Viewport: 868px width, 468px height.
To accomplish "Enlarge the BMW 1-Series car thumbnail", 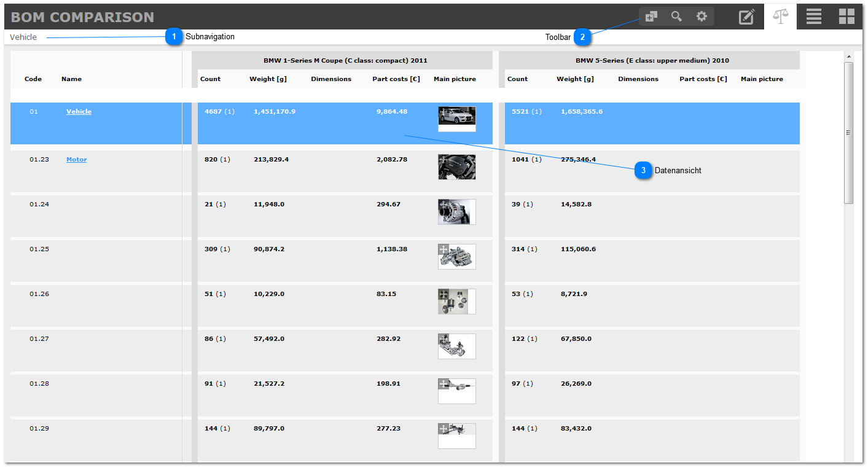I will coord(456,119).
